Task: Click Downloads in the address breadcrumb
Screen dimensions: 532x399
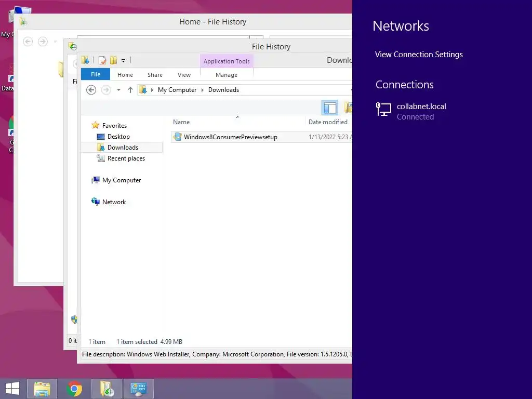Action: click(223, 90)
